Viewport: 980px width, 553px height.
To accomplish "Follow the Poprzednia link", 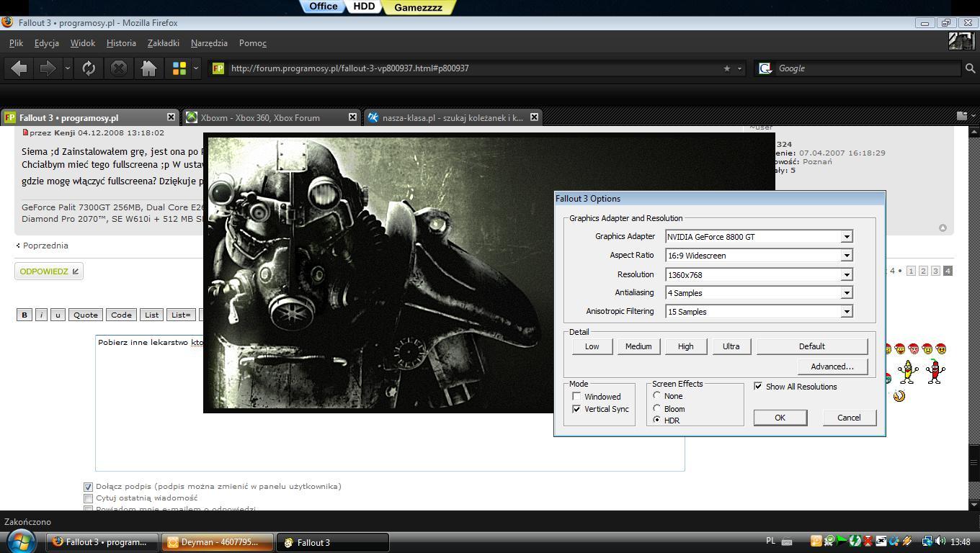I will pyautogui.click(x=45, y=246).
